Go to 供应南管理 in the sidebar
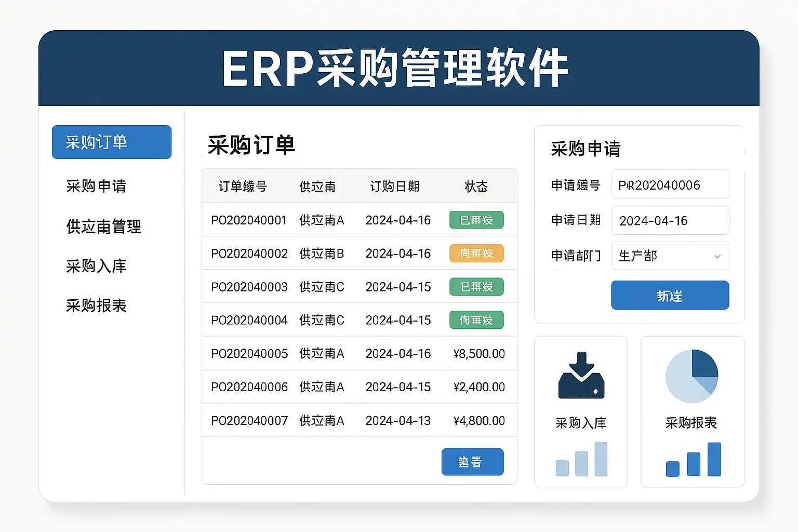This screenshot has height=532, width=798. pos(104,227)
